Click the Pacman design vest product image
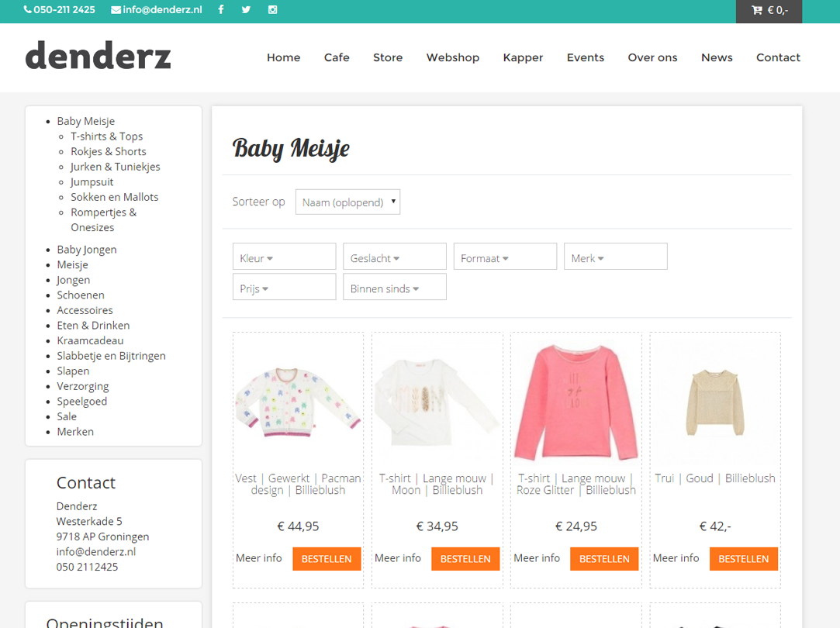Image resolution: width=840 pixels, height=628 pixels. (298, 402)
